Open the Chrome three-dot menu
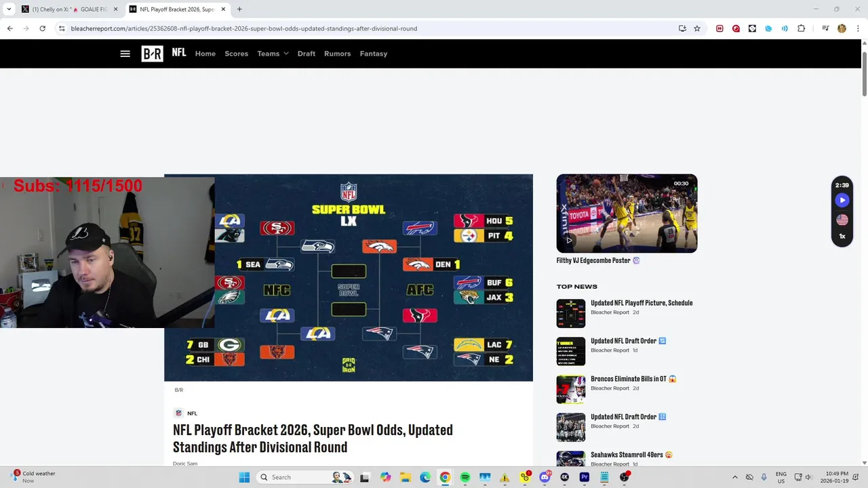 point(858,28)
